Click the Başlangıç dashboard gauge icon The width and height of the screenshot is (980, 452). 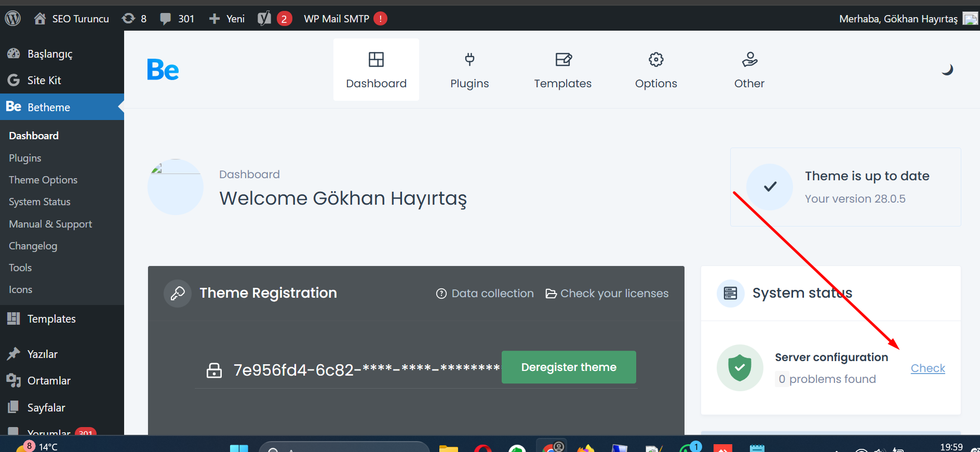14,54
